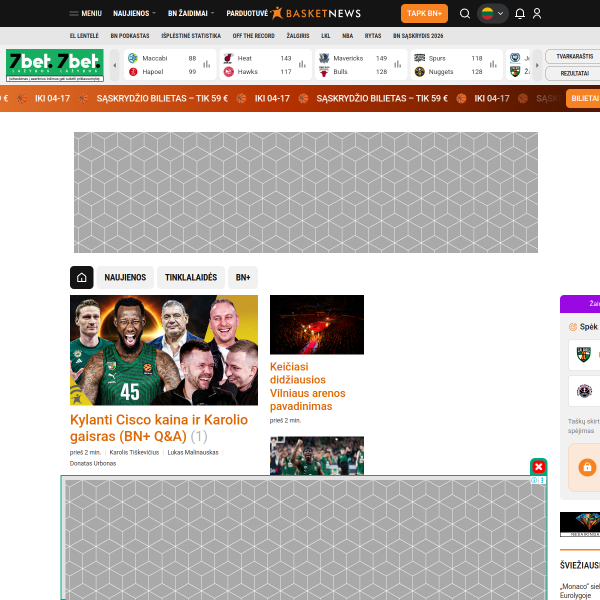Image resolution: width=600 pixels, height=600 pixels.
Task: Open LKL section link
Action: click(x=326, y=36)
